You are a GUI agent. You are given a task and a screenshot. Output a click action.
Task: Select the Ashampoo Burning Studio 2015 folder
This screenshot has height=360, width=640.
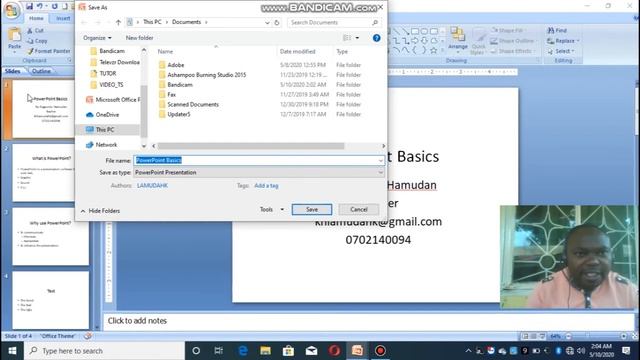(x=207, y=75)
